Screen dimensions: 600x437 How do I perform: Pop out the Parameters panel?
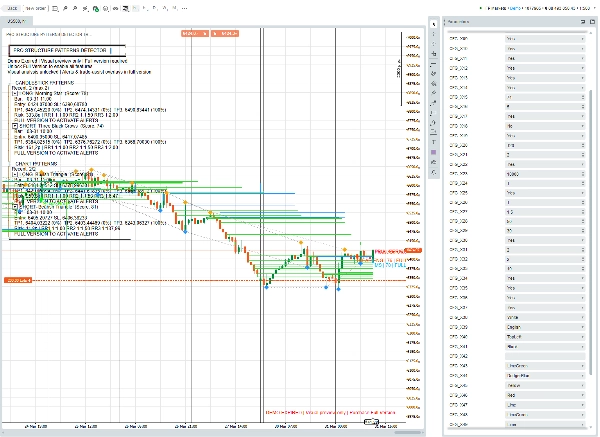pyautogui.click(x=582, y=21)
